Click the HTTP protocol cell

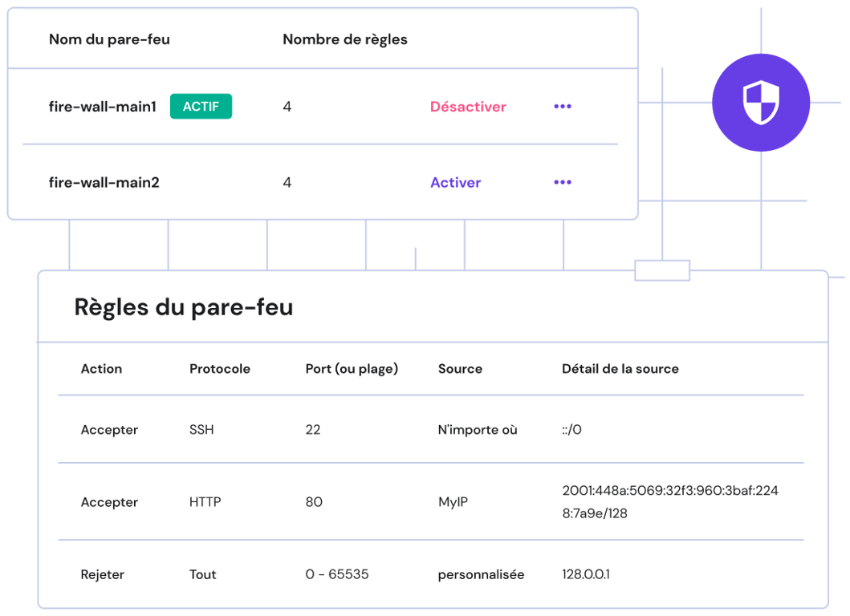pyautogui.click(x=205, y=502)
